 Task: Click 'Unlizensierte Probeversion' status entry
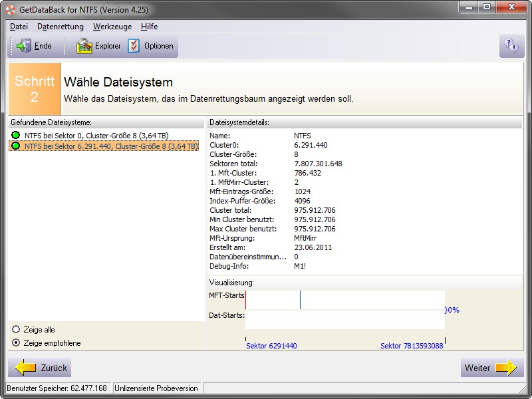[x=156, y=388]
